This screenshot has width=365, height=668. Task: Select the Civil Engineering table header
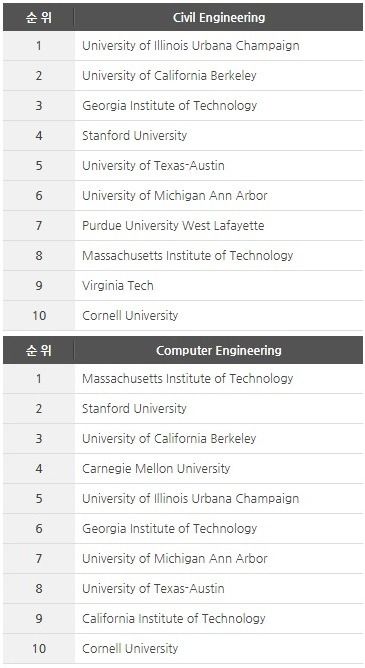[219, 17]
